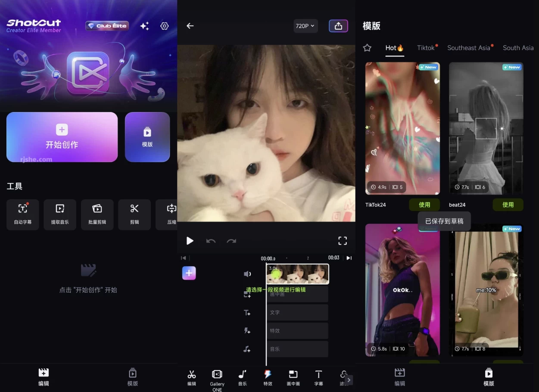The height and width of the screenshot is (392, 539).
Task: Select the effects lightning tool (特效) in bottom toolbar
Action: click(x=268, y=377)
